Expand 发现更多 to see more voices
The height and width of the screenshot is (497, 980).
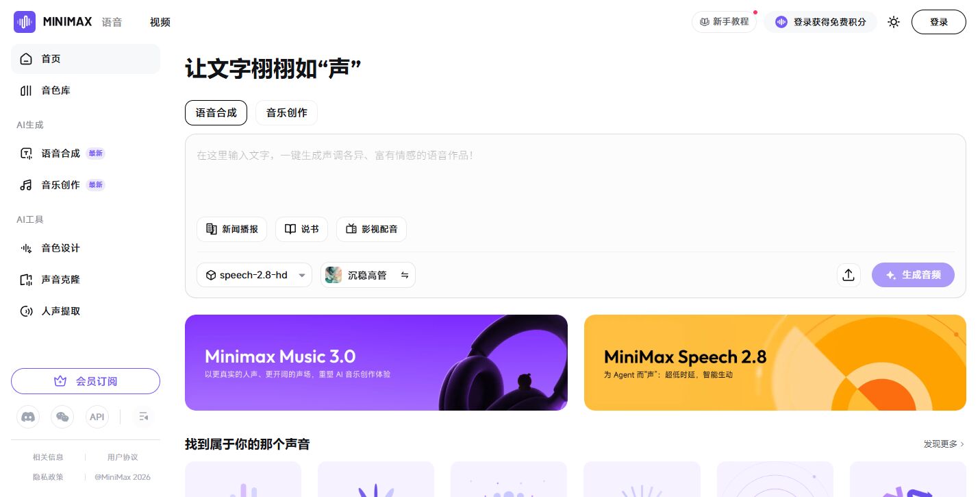point(944,444)
